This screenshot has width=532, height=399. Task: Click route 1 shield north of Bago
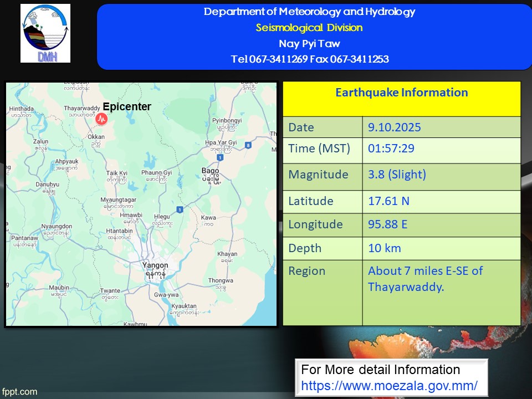pyautogui.click(x=220, y=158)
